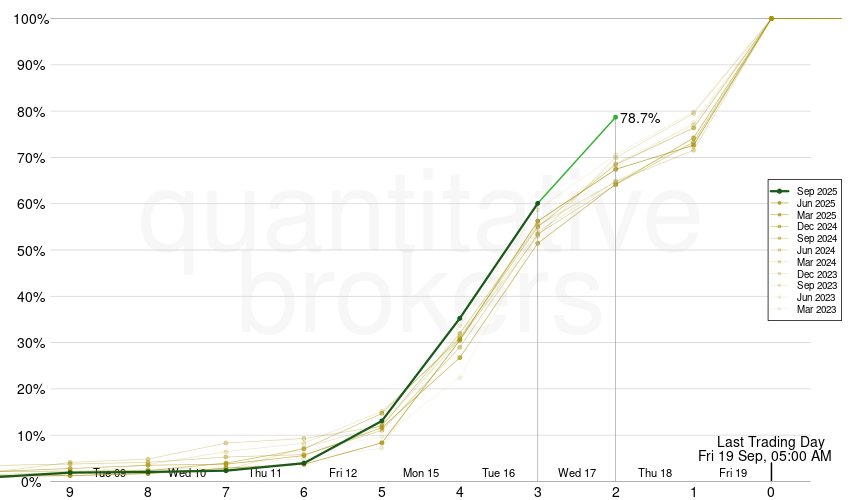Select the Mar 2024 legend entry

point(817,263)
